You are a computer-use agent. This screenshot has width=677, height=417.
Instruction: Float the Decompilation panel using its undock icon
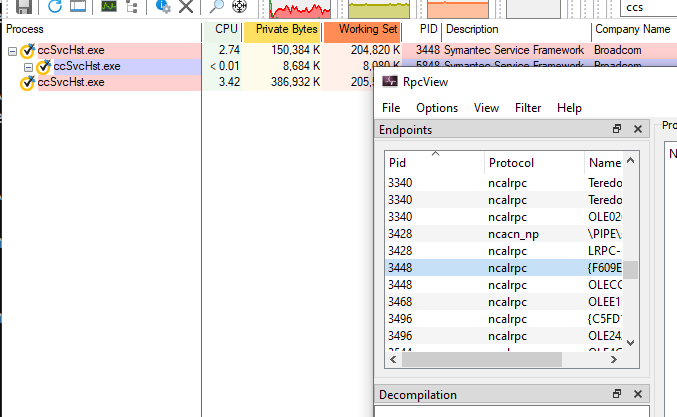coord(617,394)
